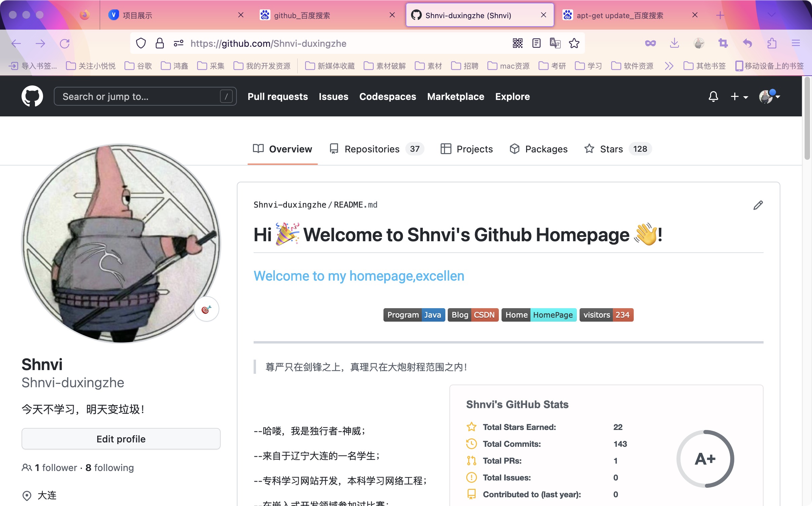The image size is (812, 506).
Task: Focus the Search or jump to field
Action: click(145, 97)
